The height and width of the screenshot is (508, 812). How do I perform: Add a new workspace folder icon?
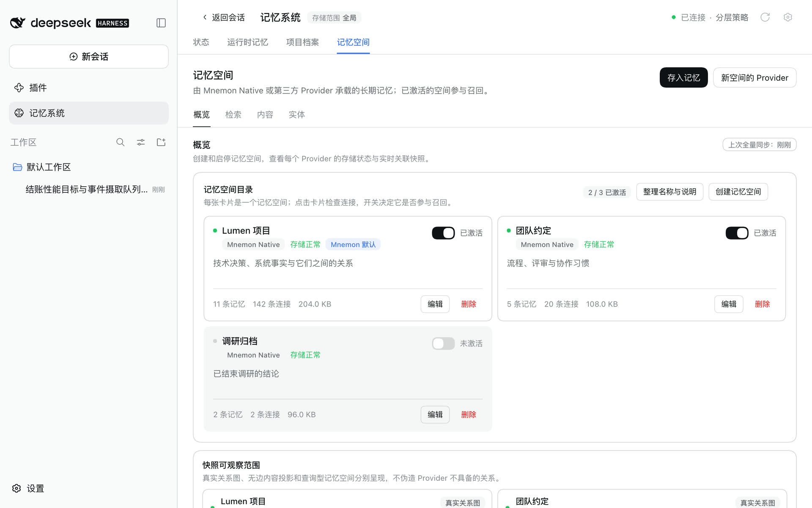161,142
